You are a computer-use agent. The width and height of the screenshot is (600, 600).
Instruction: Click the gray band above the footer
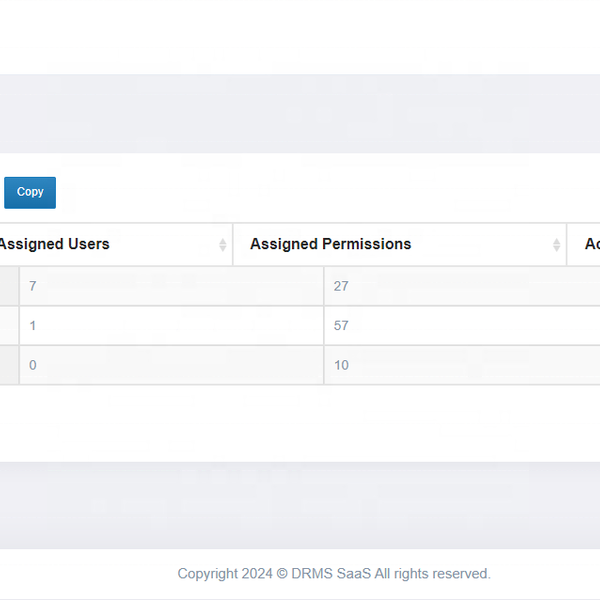coord(300,505)
